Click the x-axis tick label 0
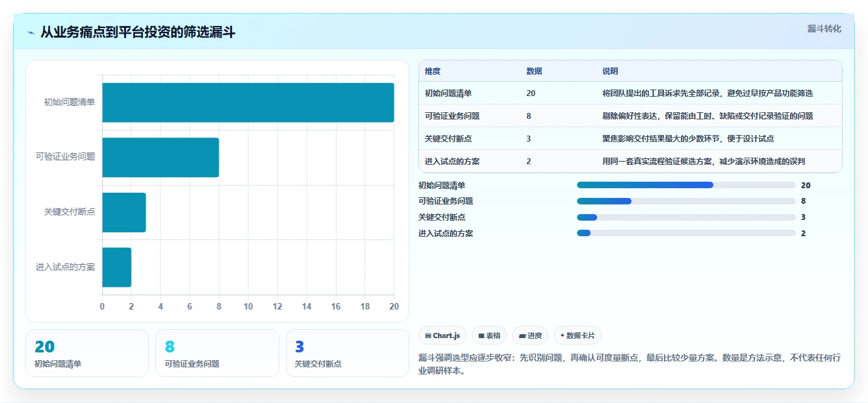 point(102,306)
